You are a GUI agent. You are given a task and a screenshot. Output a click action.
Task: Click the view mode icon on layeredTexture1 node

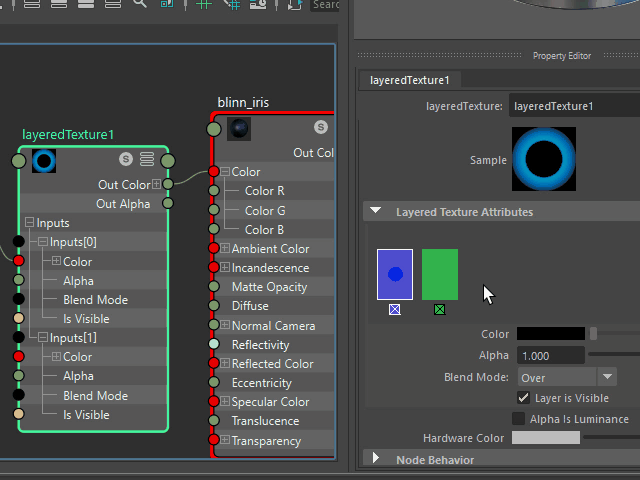(147, 159)
